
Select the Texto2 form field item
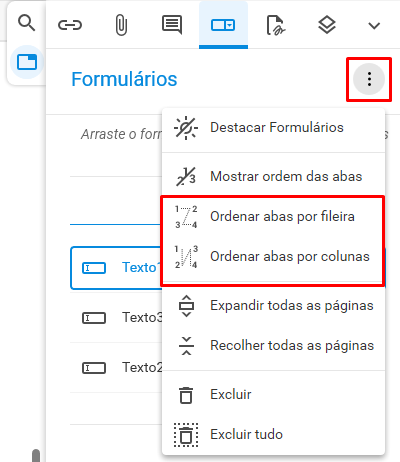coord(116,368)
